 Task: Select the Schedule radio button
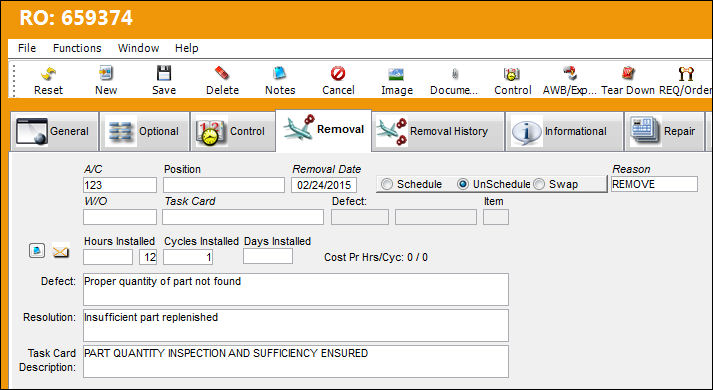click(387, 184)
